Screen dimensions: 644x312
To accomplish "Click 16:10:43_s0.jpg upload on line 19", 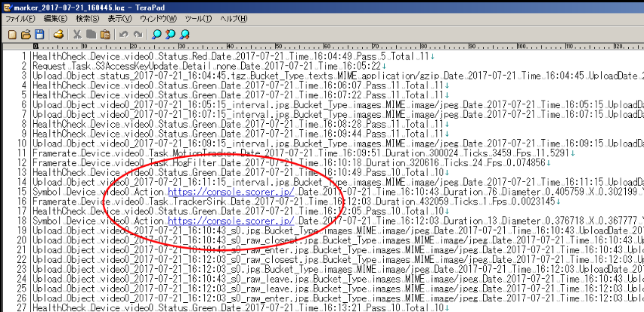I will coord(338,230).
